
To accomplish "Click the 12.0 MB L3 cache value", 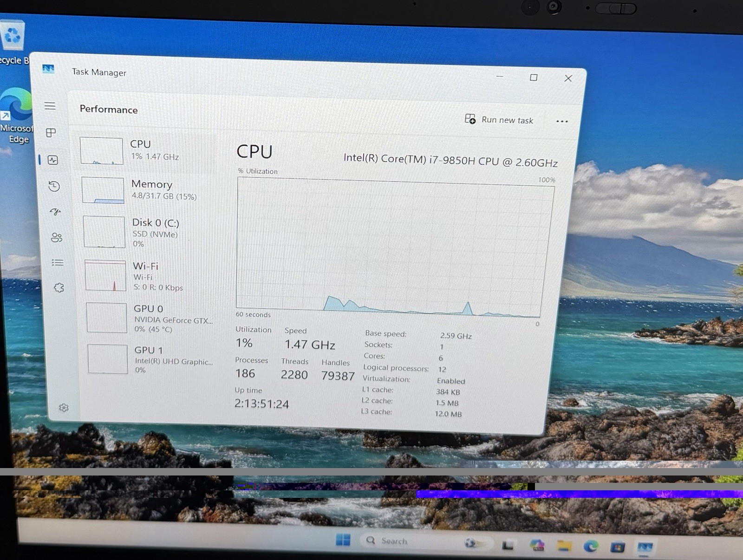I will 448,414.
